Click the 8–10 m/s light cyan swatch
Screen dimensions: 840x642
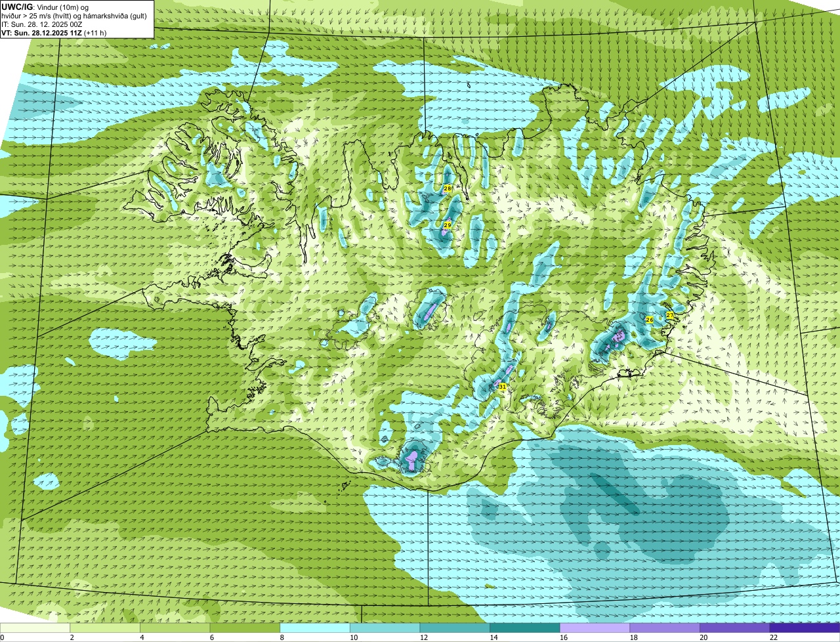(x=315, y=628)
